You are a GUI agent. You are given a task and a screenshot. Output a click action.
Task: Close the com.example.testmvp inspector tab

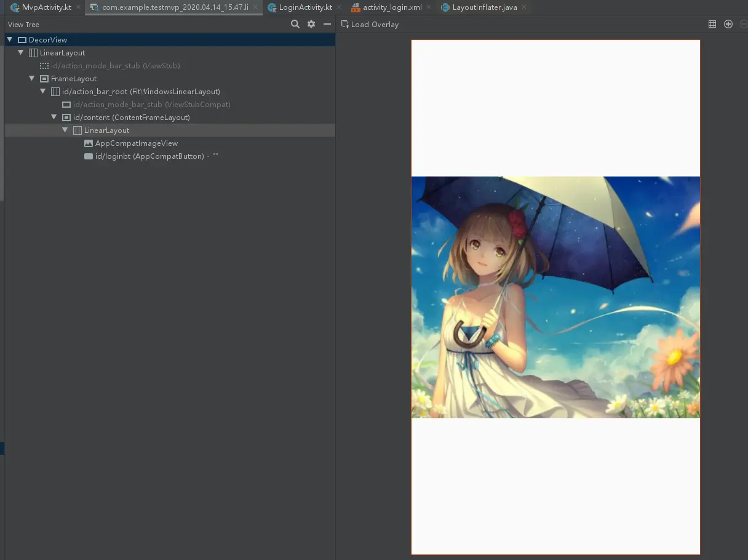click(255, 7)
